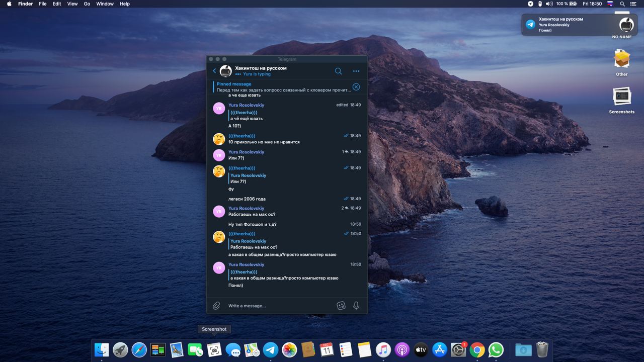Open Finder from the Dock
The height and width of the screenshot is (362, 644).
(x=102, y=349)
